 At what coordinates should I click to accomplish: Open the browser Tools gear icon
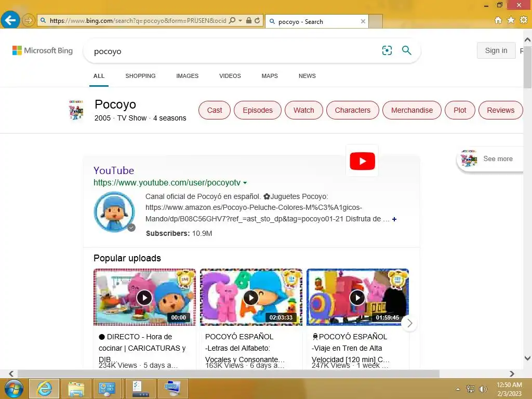[x=524, y=20]
